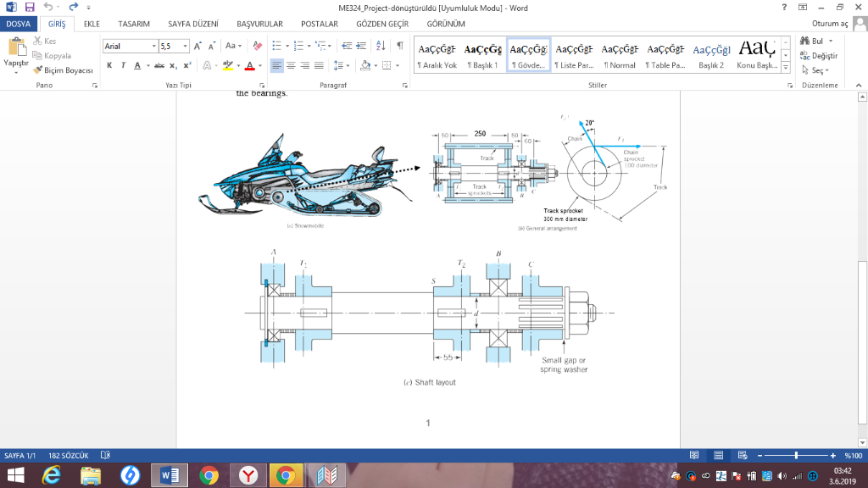
Task: Open Internet Explorer from the taskbar
Action: tap(52, 475)
